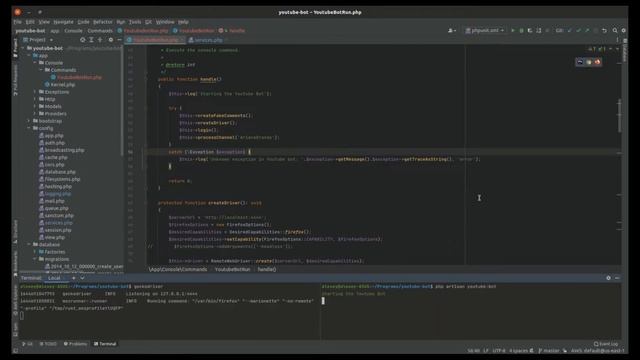Image resolution: width=640 pixels, height=360 pixels.
Task: Select the Local terminal tab
Action: pos(54,278)
